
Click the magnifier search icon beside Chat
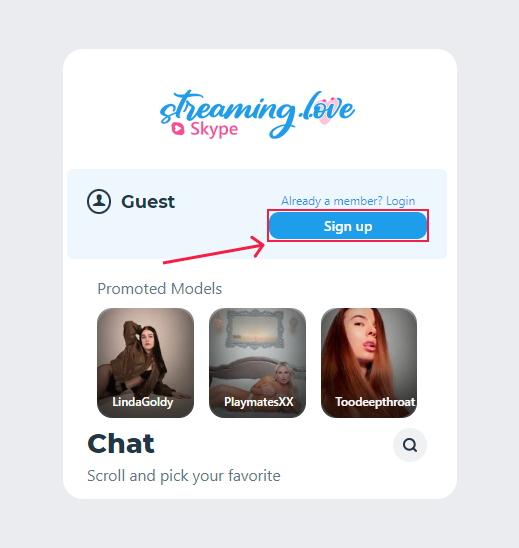[410, 445]
